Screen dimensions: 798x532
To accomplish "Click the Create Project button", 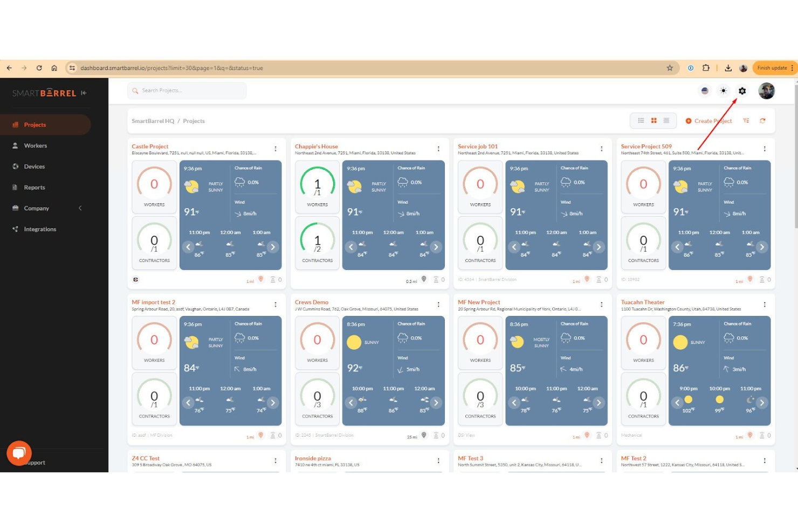I will coord(708,121).
